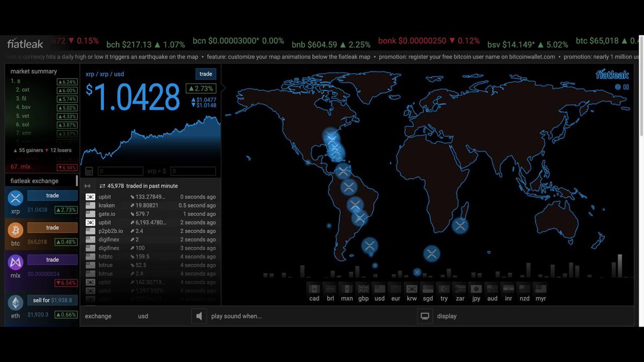Select '3. fil' in market summary
Screen dimensions: 644x362
point(43,99)
